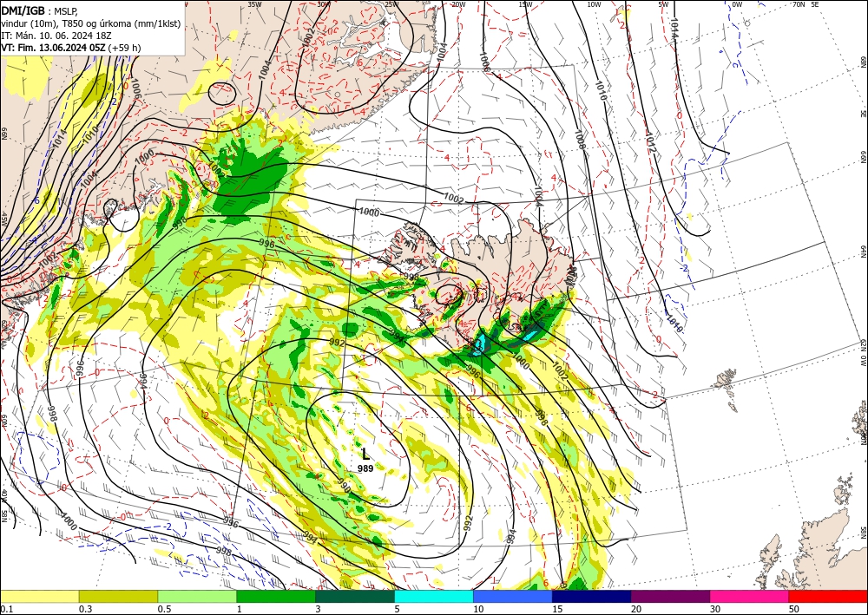Click the olive 0.3–0.5 mm legend swatch
This screenshot has width=868, height=615.
[118, 596]
